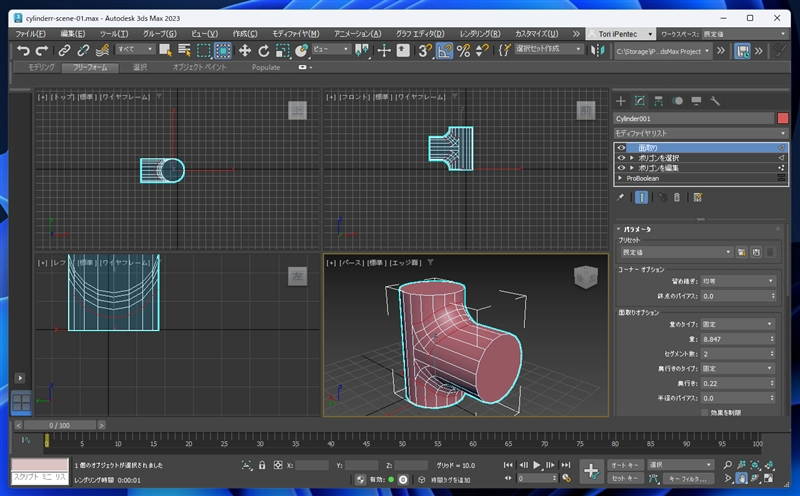800x496 pixels.
Task: Choose the rectangular selection region icon
Action: (204, 50)
